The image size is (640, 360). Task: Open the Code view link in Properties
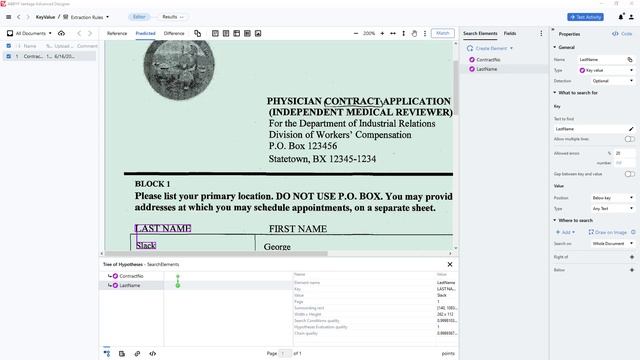(x=622, y=34)
